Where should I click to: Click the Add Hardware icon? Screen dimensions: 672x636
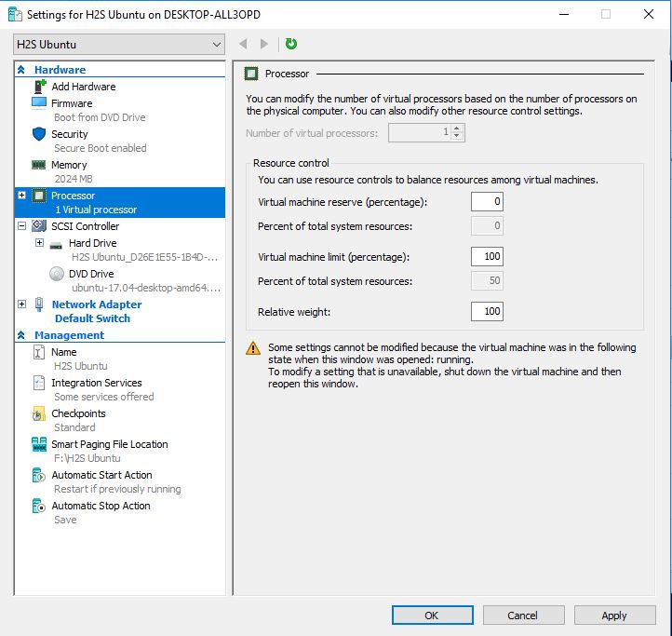(39, 87)
